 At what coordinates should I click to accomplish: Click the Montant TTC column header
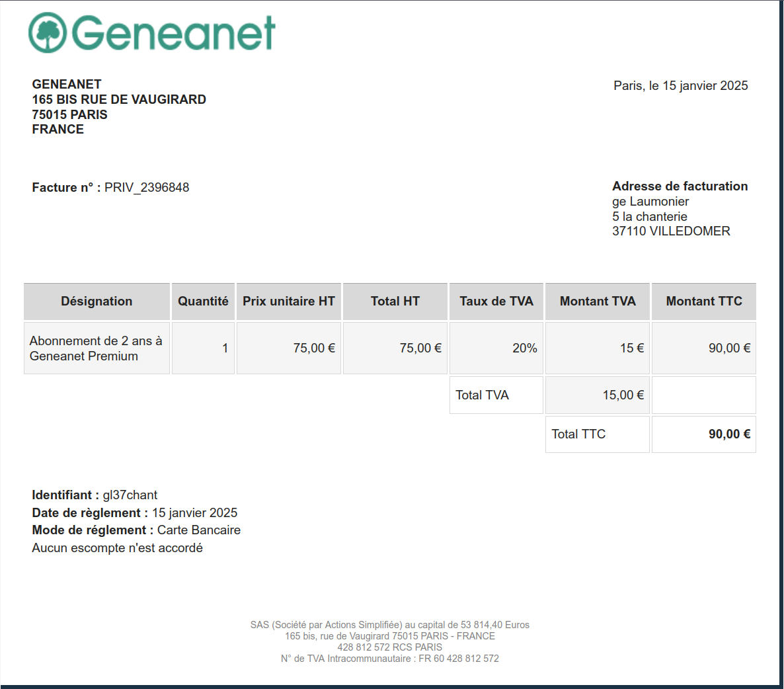(703, 302)
